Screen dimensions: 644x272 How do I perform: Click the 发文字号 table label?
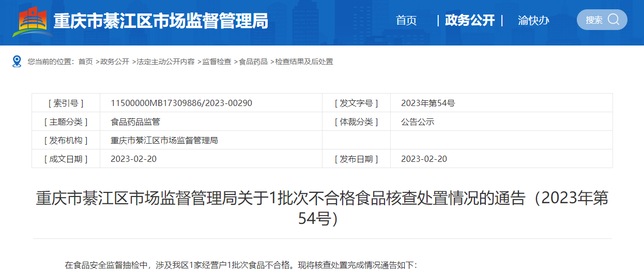pos(356,103)
